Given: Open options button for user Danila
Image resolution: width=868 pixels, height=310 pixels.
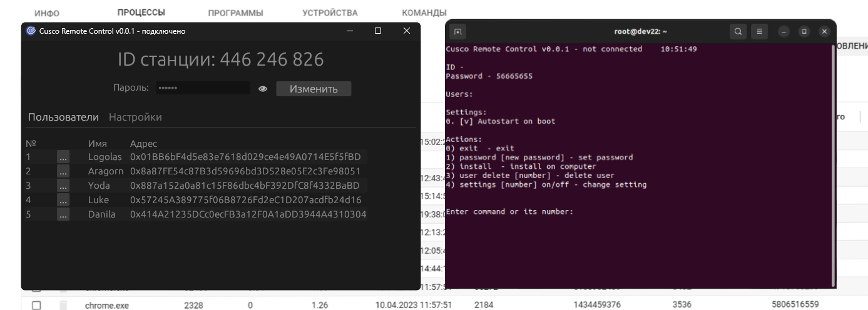Looking at the screenshot, I should pyautogui.click(x=63, y=214).
